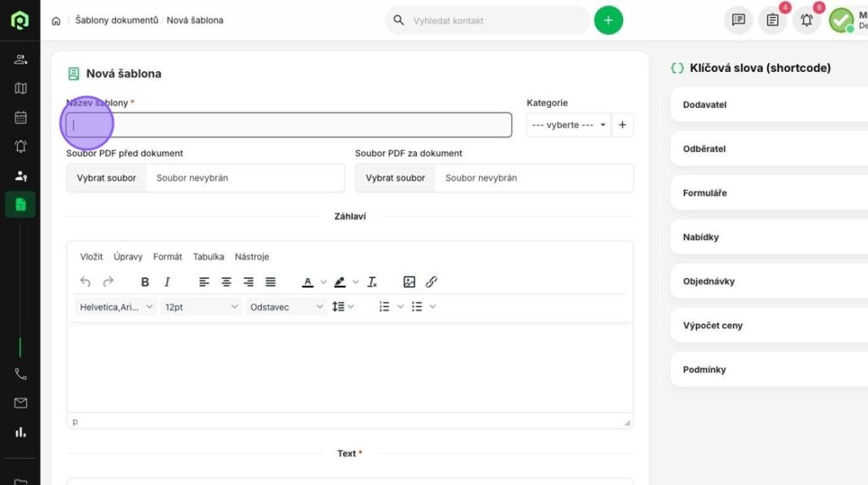The width and height of the screenshot is (868, 485).
Task: Open the Kategorie dropdown
Action: tap(568, 125)
